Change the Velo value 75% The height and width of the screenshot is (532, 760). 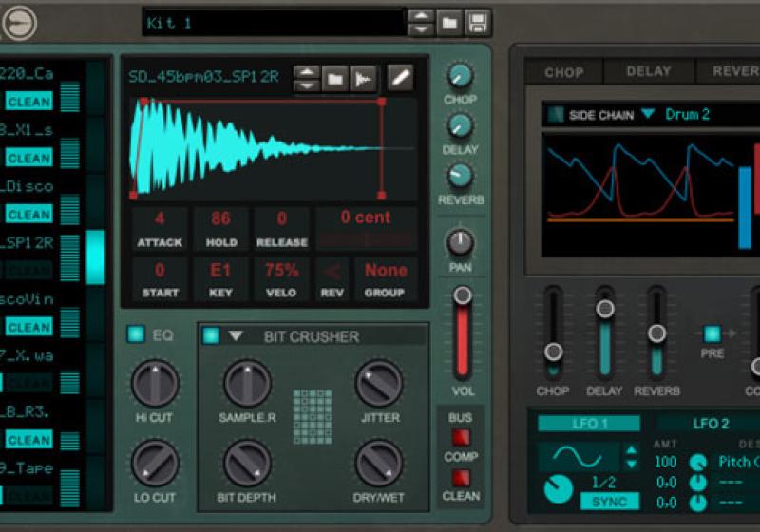281,270
